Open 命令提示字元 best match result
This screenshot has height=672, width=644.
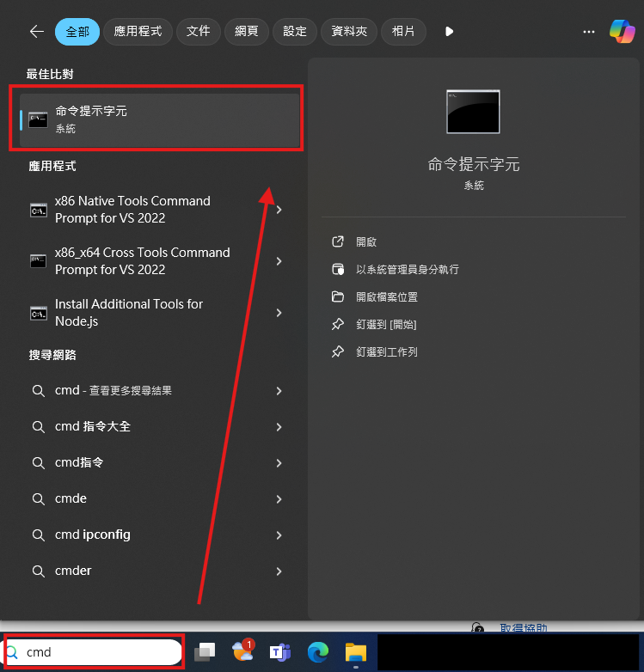tap(160, 120)
